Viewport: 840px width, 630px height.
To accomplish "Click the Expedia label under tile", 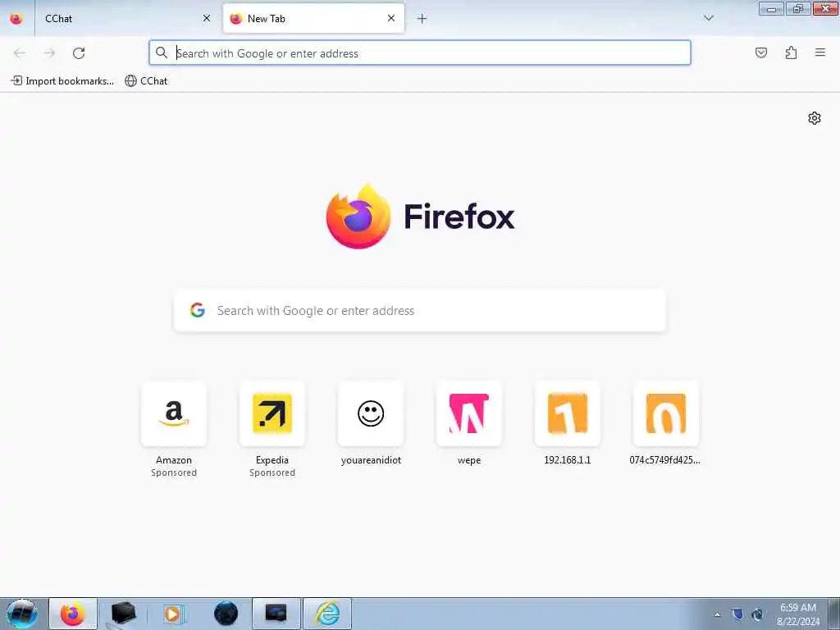I will pos(272,460).
